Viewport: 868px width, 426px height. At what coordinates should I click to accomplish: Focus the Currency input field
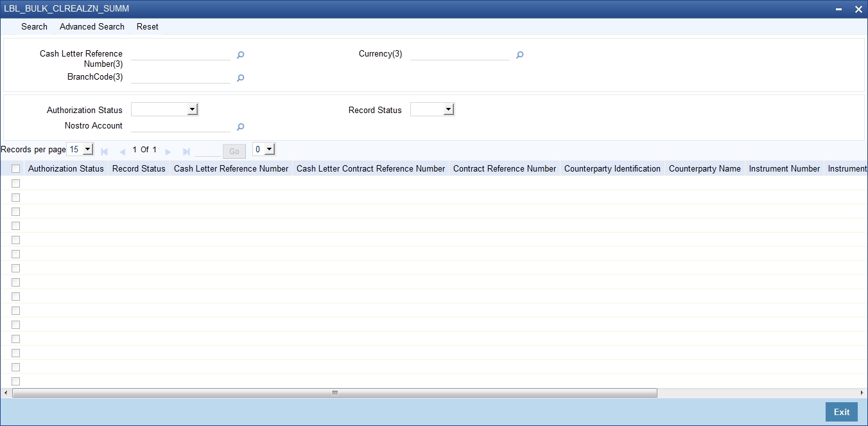coord(460,55)
